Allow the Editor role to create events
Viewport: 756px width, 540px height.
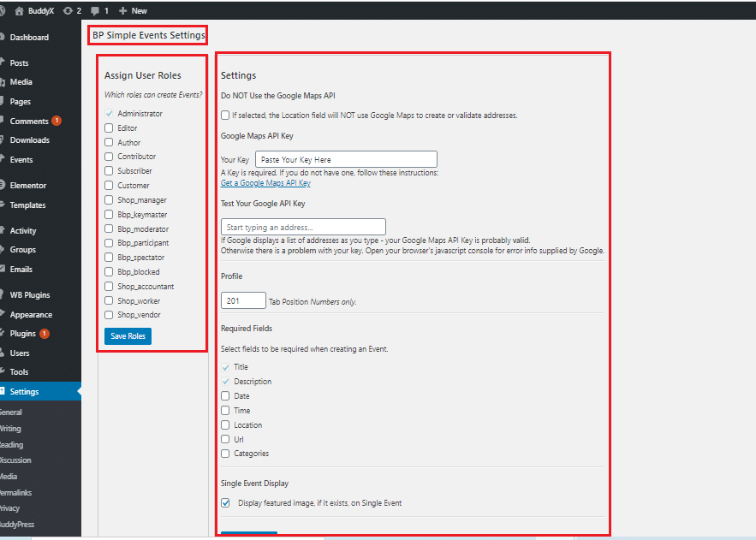tap(110, 128)
